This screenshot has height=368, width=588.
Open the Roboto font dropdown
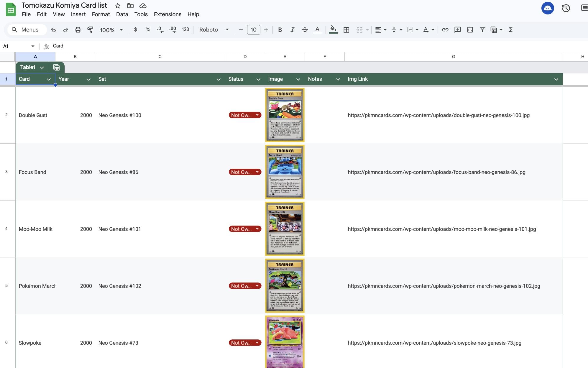coord(214,30)
